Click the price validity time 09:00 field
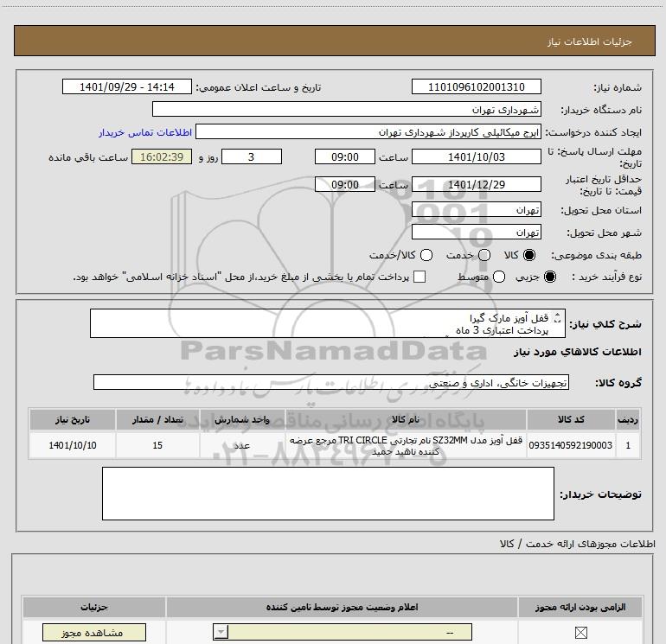 click(345, 184)
